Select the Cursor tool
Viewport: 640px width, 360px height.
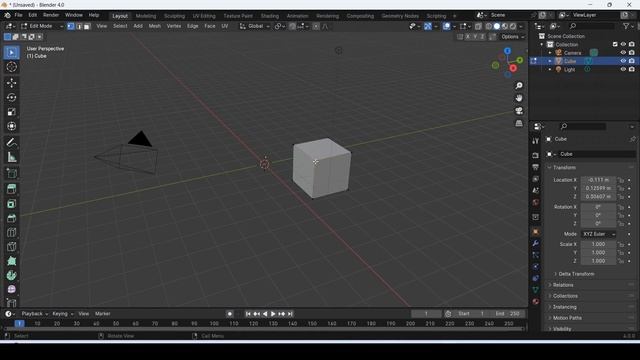point(11,67)
